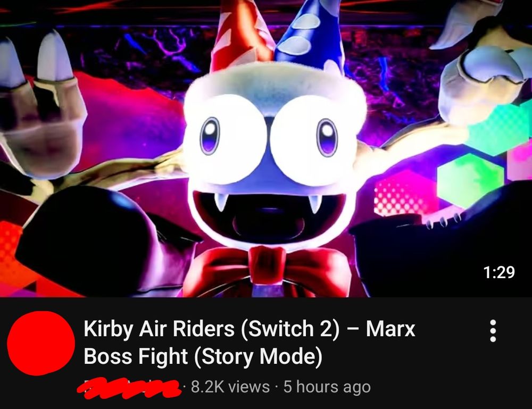The image size is (532, 409).
Task: Tap the '(Switch 2)' text in title
Action: [x=290, y=329]
